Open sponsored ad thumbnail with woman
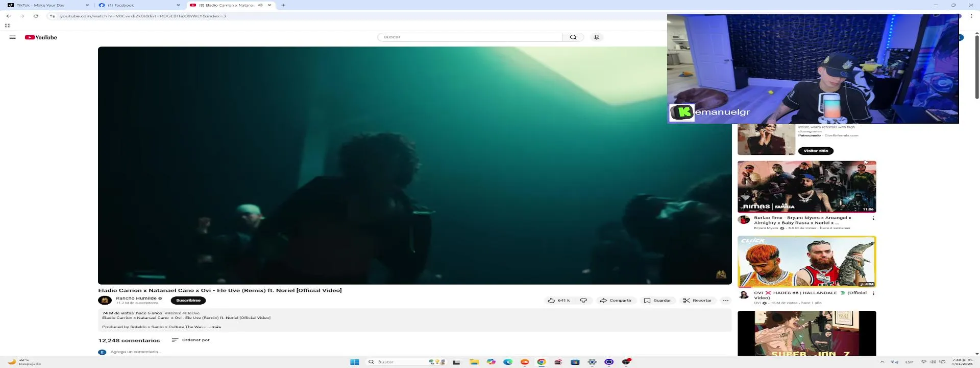The image size is (980, 368). pyautogui.click(x=766, y=139)
